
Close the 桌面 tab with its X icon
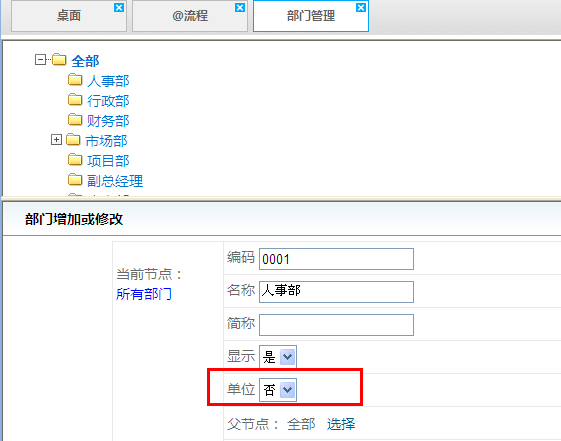[119, 8]
